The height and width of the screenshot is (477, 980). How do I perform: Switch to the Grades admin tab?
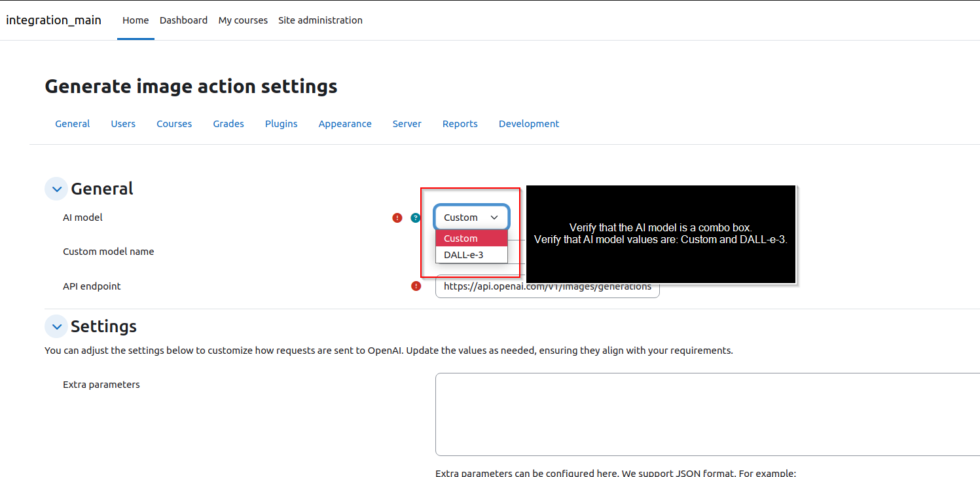tap(228, 124)
